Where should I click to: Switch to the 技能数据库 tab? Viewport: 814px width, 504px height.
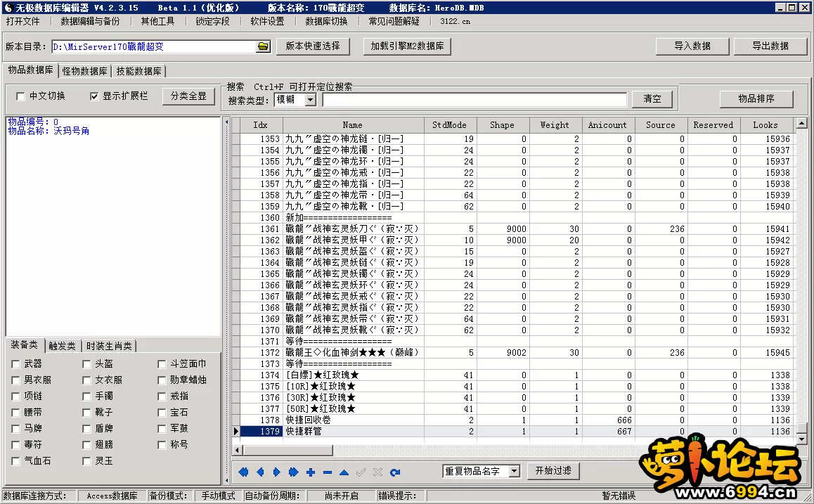138,71
